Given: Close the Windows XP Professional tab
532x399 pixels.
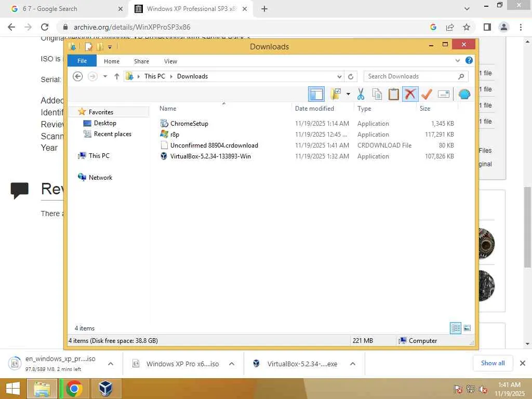Looking at the screenshot, I should pos(245,9).
